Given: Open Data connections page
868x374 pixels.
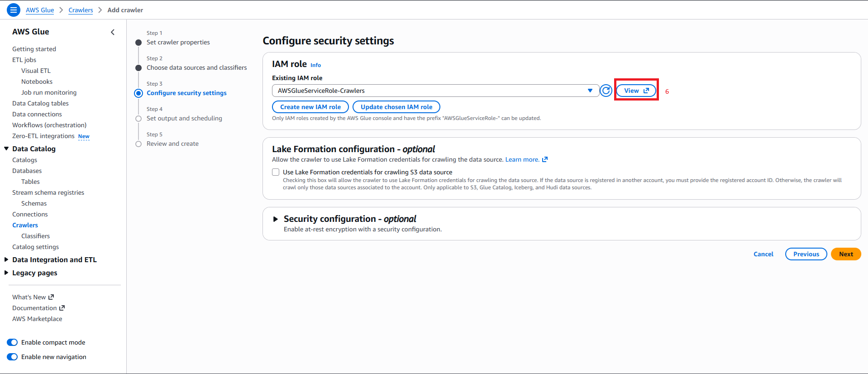Looking at the screenshot, I should coord(37,114).
